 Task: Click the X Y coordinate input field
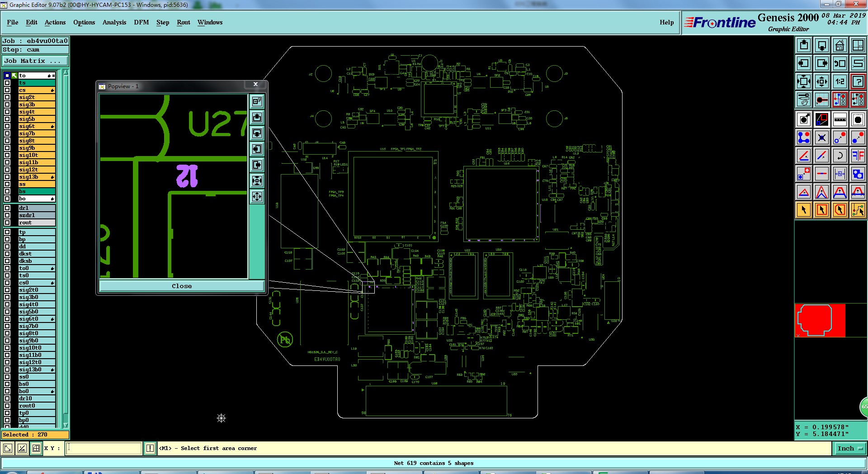104,448
